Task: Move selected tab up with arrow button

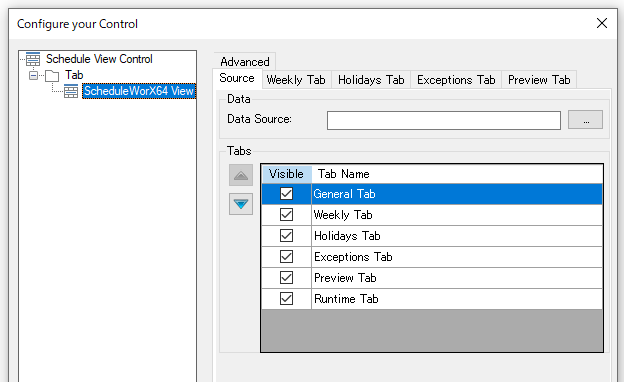Action: pos(241,175)
